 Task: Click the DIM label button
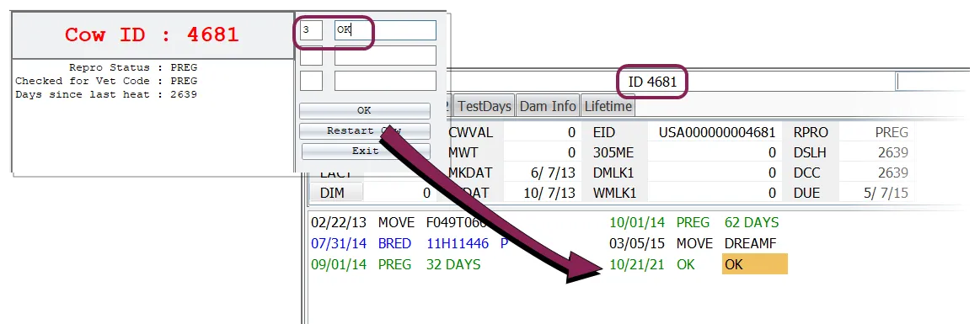click(x=337, y=193)
